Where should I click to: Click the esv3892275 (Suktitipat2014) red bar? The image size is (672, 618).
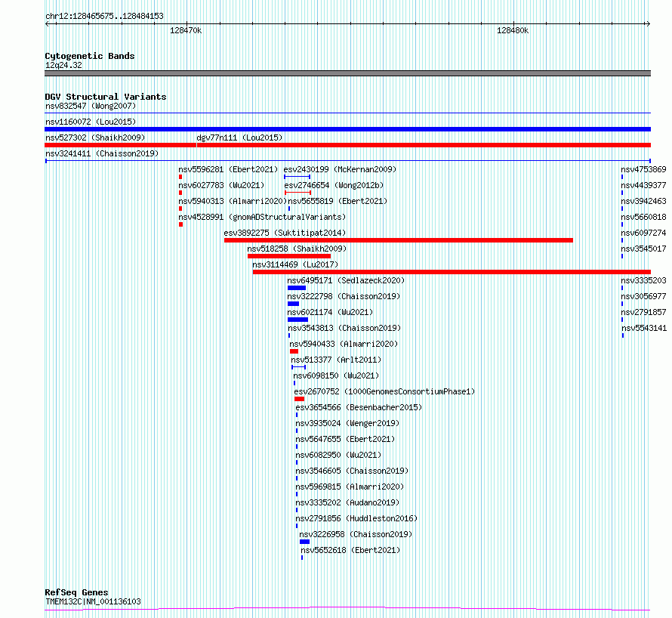(399, 240)
